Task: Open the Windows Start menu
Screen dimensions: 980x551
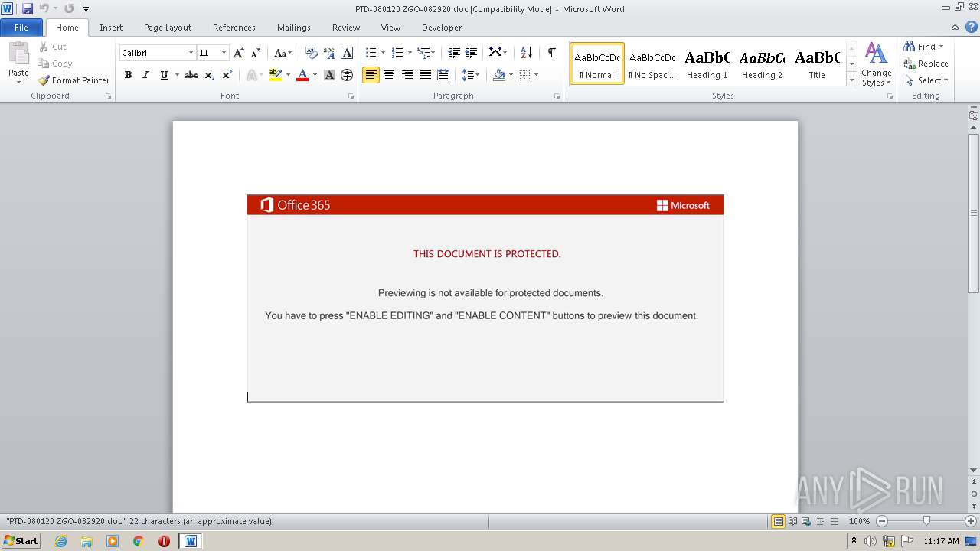Action: pyautogui.click(x=21, y=540)
